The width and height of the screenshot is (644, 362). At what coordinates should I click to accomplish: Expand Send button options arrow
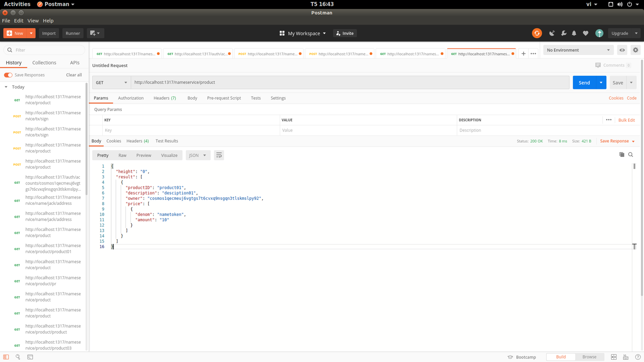[x=601, y=82]
